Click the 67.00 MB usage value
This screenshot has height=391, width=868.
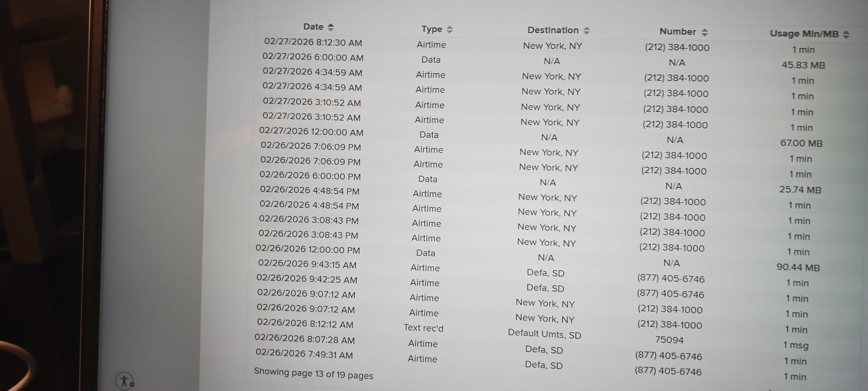click(801, 143)
